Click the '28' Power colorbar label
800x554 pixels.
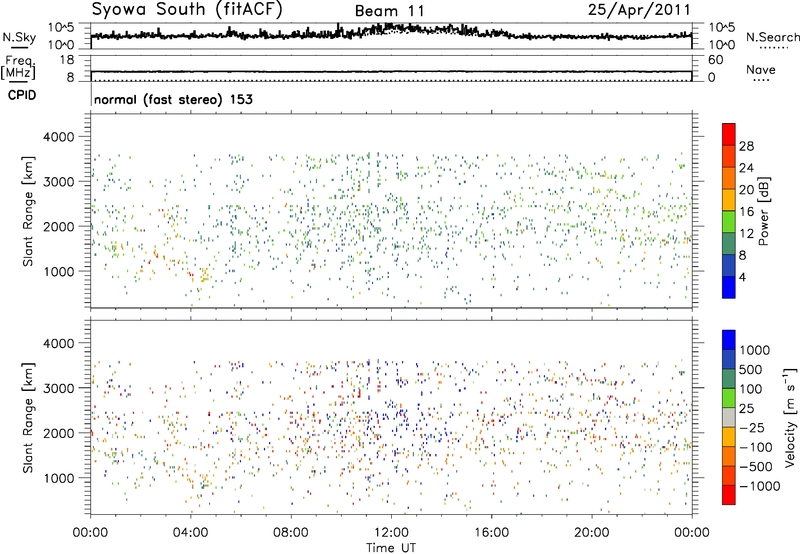(x=746, y=146)
